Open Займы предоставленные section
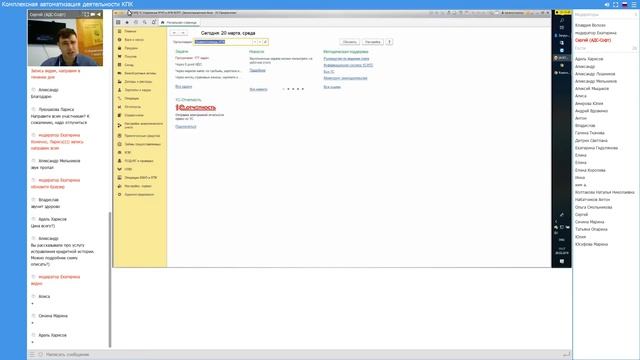 pos(142,144)
